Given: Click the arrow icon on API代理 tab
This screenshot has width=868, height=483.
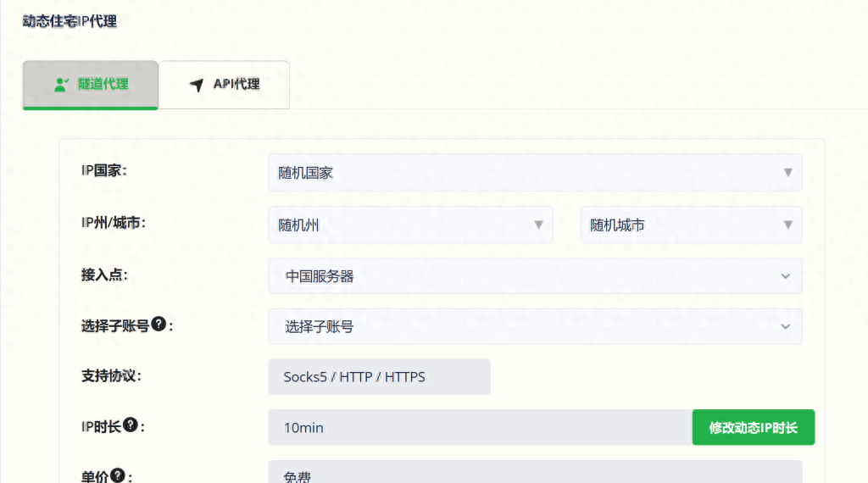Looking at the screenshot, I should coord(197,85).
